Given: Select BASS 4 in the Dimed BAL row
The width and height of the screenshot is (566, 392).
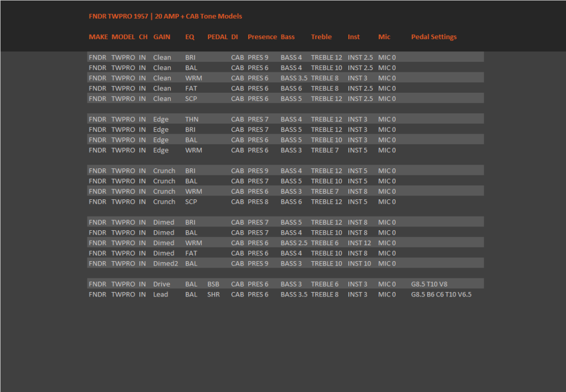Looking at the screenshot, I should click(x=291, y=232).
